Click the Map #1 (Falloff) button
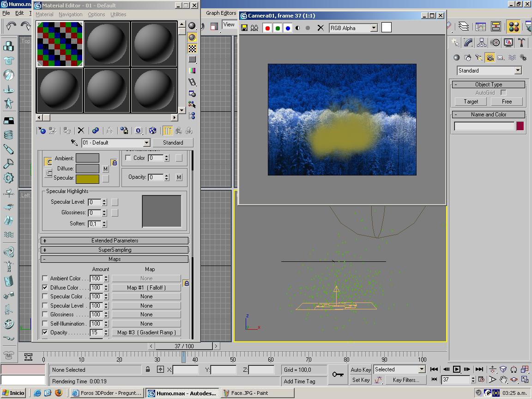Viewport: 532px width, 399px height. [146, 288]
